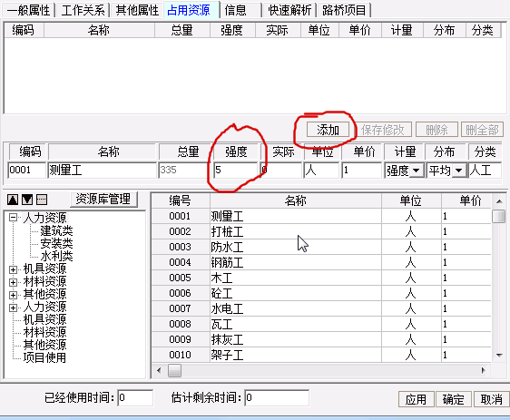510x420 pixels.
Task: Click the horizontal scrollbar thumb under resource list
Action: (174, 371)
